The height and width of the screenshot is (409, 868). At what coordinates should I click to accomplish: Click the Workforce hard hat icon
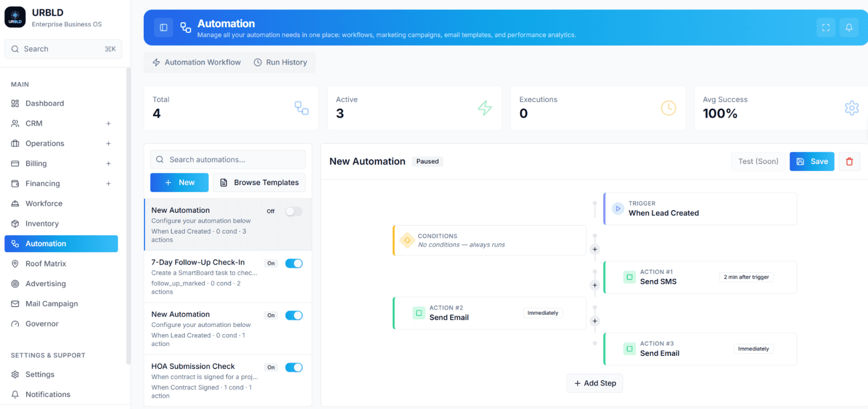point(15,204)
